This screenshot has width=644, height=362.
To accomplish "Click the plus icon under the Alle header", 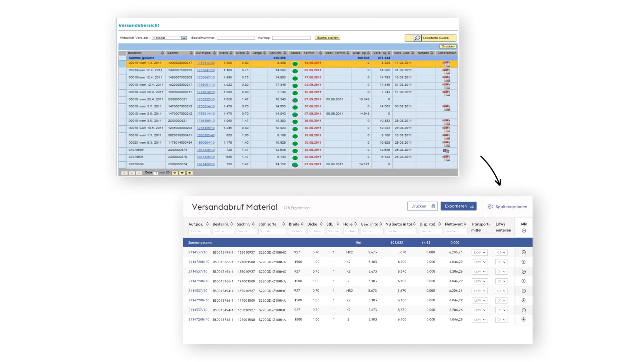I will tap(524, 231).
